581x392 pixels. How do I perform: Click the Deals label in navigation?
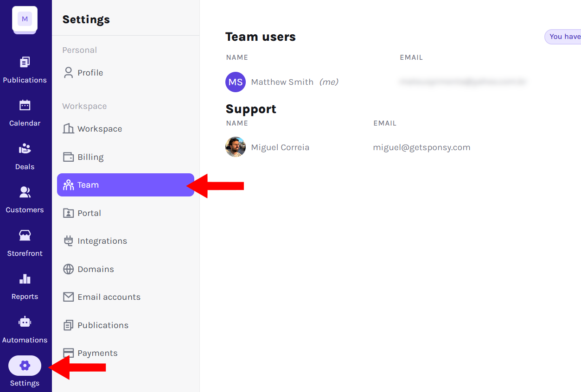[25, 167]
